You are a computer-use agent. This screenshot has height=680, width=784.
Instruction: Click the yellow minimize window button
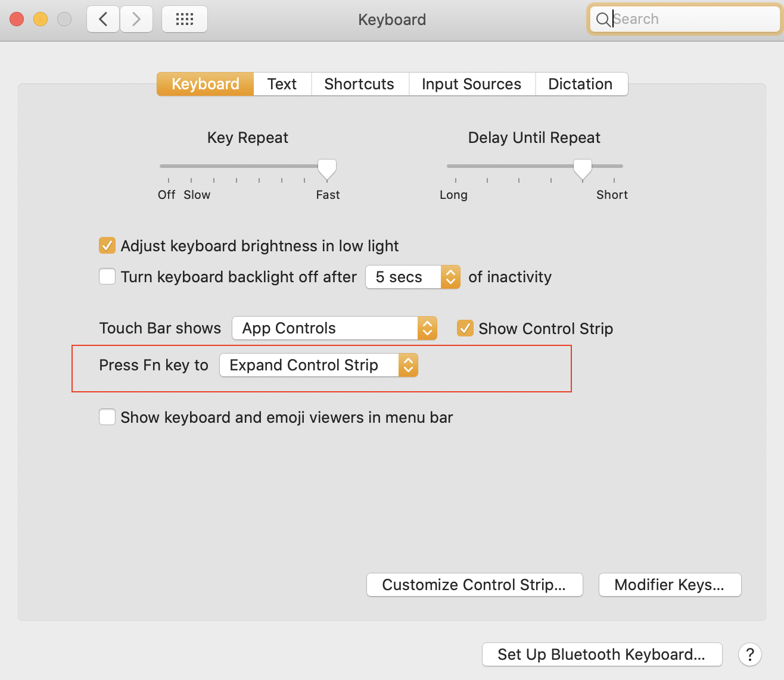coord(41,19)
